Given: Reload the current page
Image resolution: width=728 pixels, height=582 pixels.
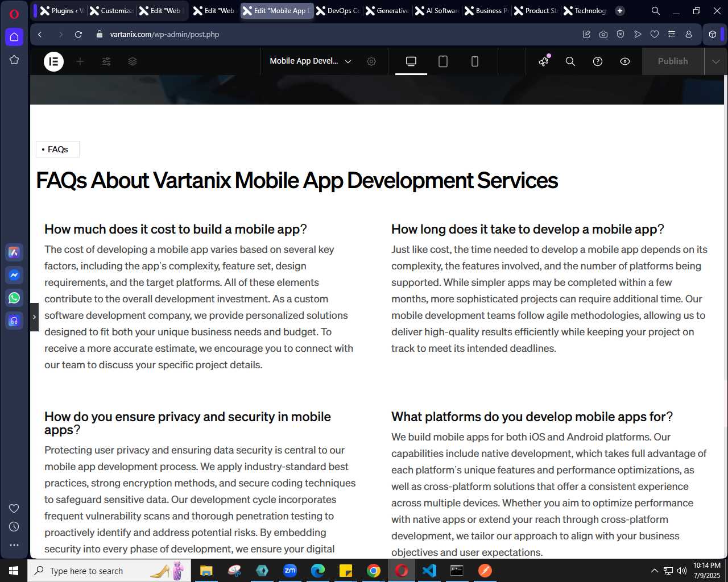Looking at the screenshot, I should [x=78, y=34].
